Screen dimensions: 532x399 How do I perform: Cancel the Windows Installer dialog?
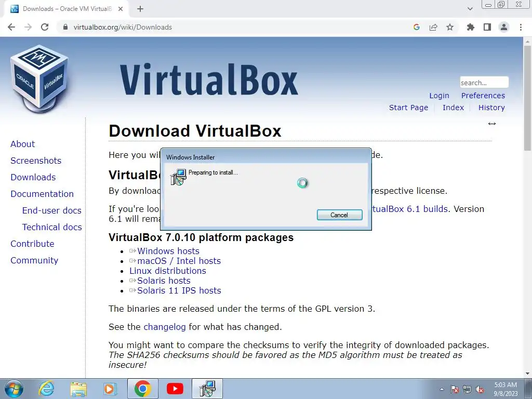tap(339, 215)
